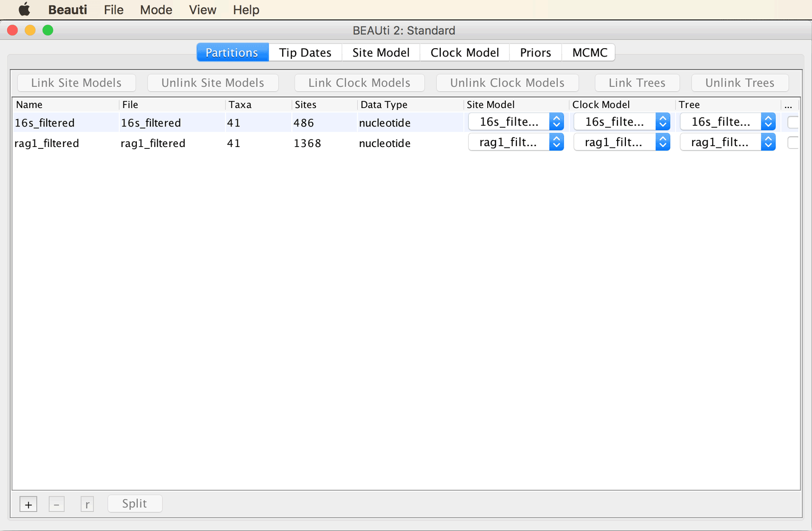
Task: Open the Clock Model dropdown for rag1_filtered
Action: [x=621, y=142]
